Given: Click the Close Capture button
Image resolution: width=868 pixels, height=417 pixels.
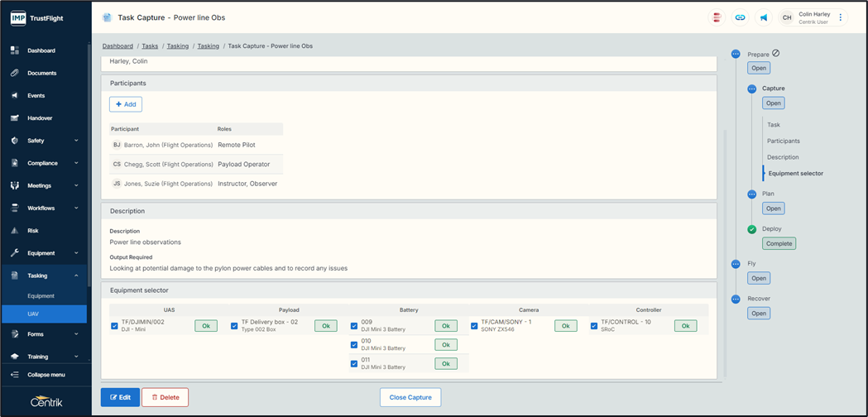Looking at the screenshot, I should pyautogui.click(x=410, y=397).
